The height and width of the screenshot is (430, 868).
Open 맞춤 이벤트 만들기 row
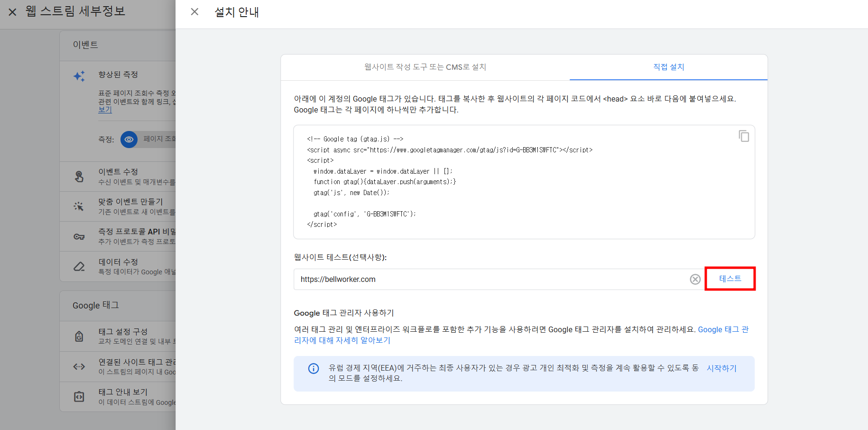click(x=118, y=206)
